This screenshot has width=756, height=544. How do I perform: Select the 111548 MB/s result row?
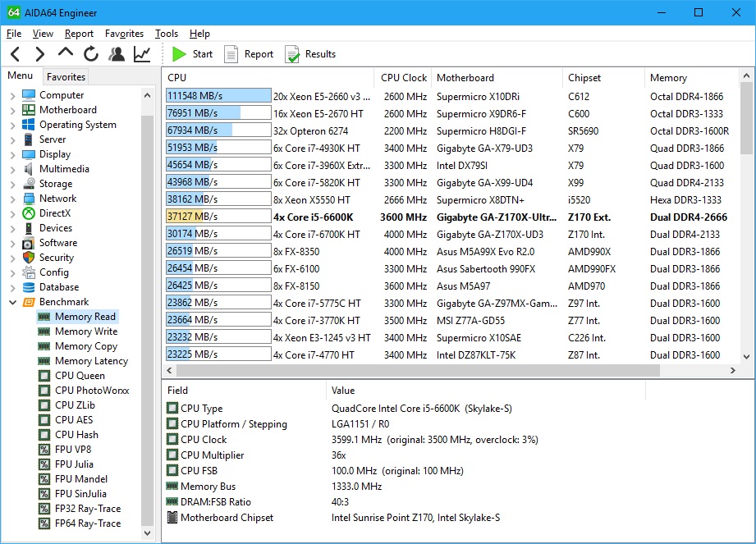point(451,96)
